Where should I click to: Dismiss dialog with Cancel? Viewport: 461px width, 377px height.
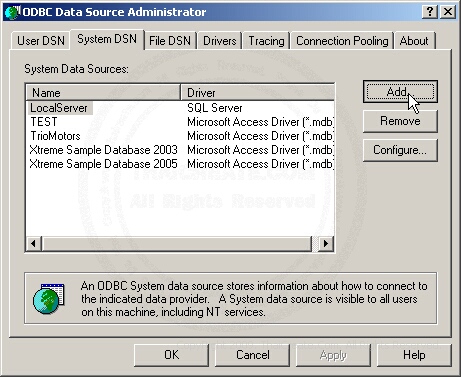[x=253, y=355]
